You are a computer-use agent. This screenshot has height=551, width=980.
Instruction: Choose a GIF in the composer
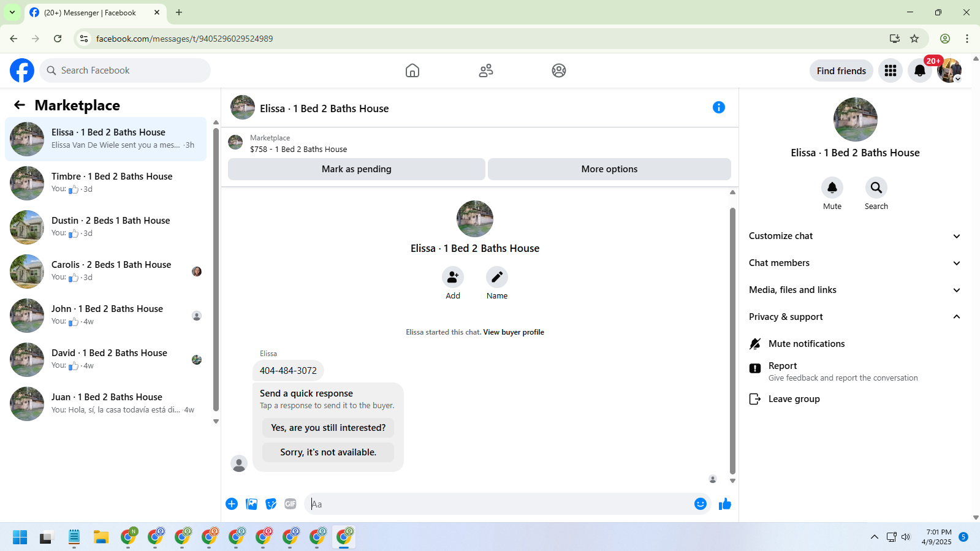[291, 504]
